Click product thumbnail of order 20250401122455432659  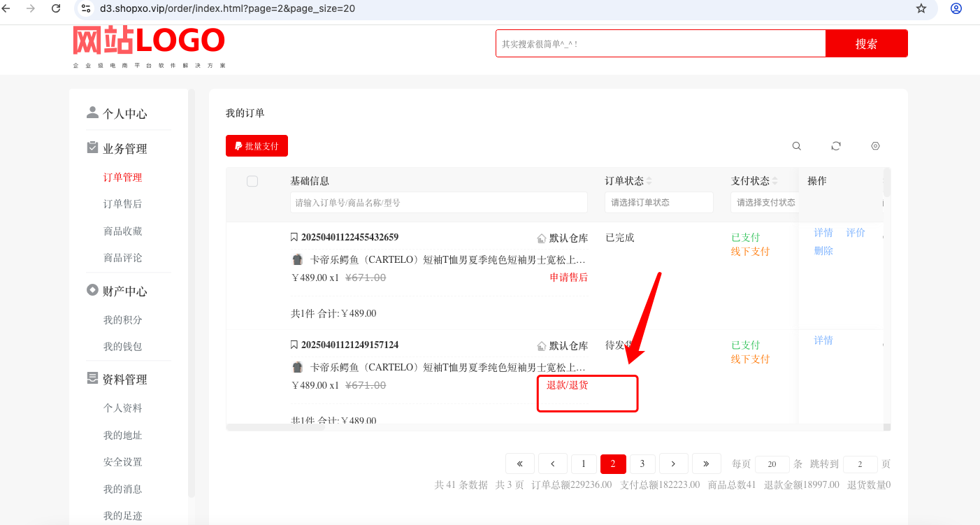coord(298,259)
